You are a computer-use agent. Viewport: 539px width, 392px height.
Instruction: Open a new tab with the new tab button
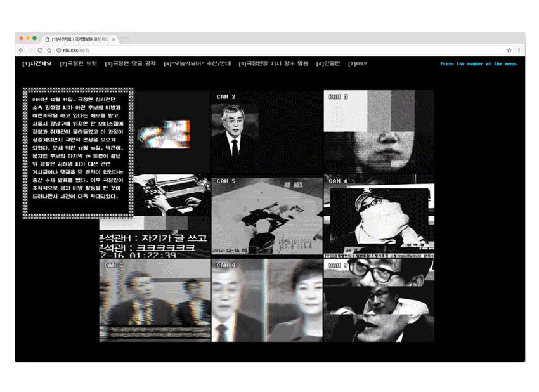pos(125,40)
